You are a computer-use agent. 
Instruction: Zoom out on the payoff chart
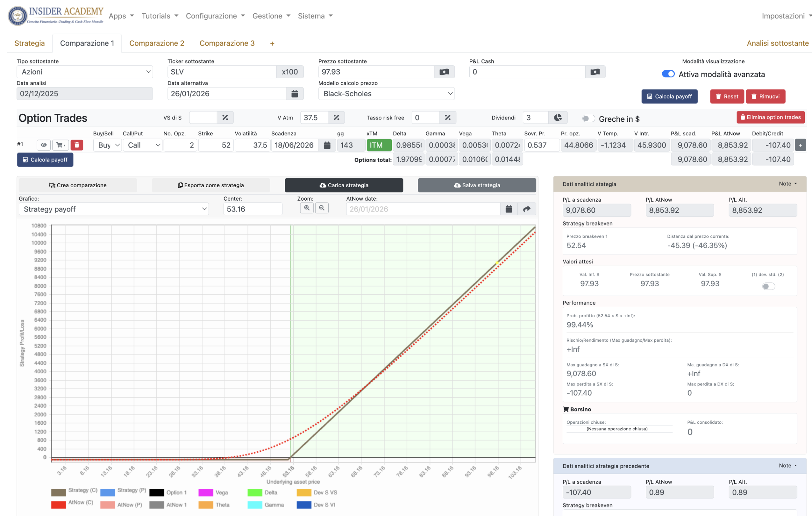322,208
